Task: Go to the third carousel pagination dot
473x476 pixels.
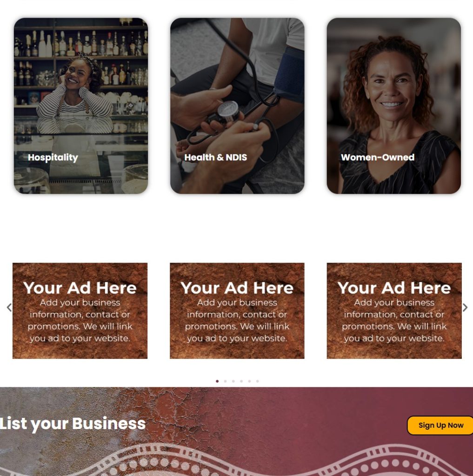Action: tap(233, 381)
